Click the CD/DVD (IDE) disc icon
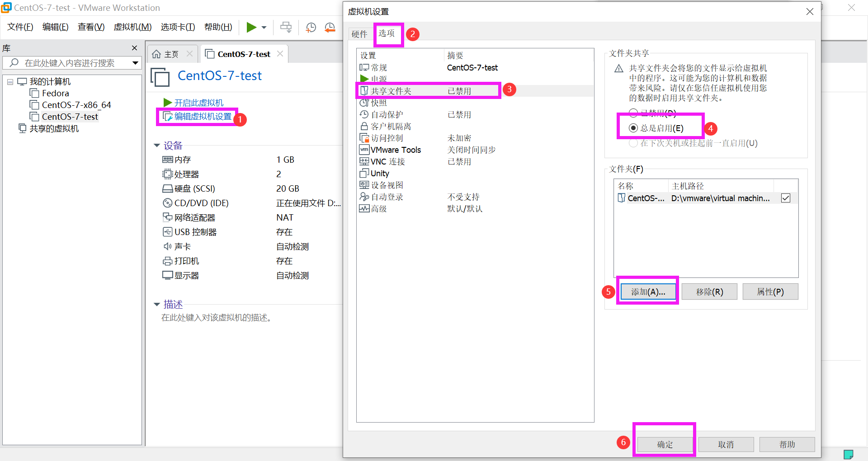The height and width of the screenshot is (461, 868). (168, 203)
